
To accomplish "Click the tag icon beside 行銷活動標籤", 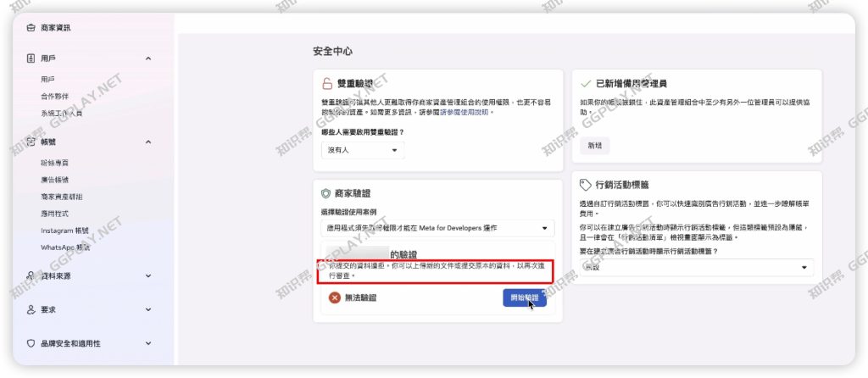I will [x=585, y=184].
